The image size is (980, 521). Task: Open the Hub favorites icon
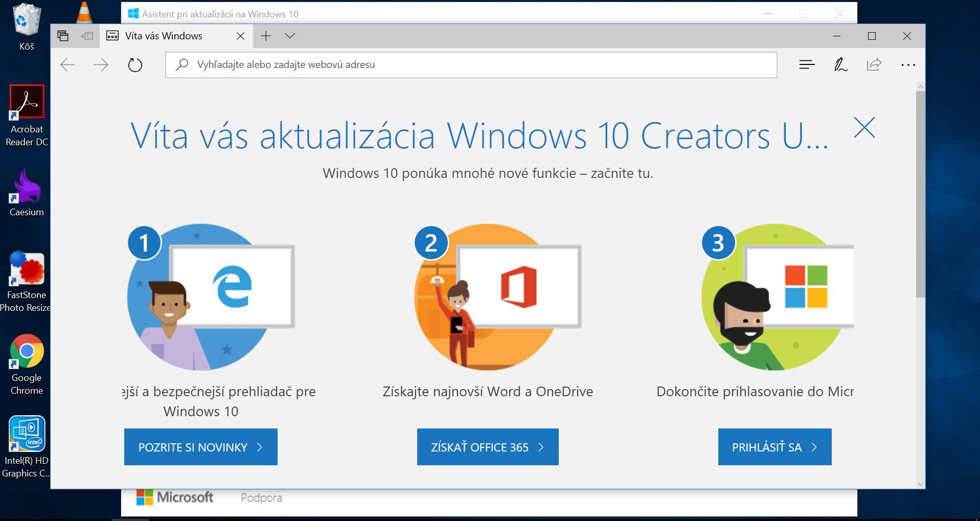tap(807, 64)
